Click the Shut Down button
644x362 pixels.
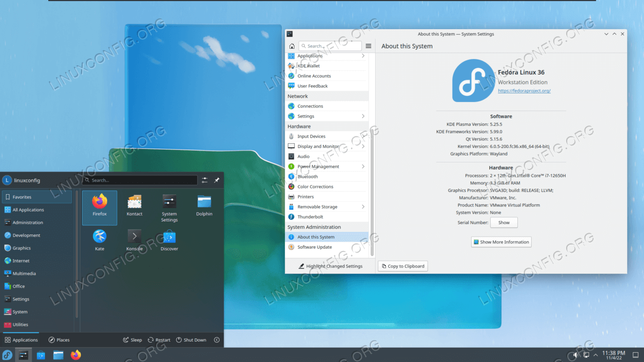coord(191,340)
